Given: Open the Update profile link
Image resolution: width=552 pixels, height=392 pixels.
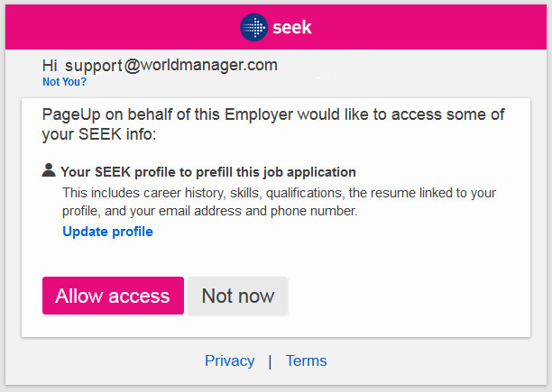Looking at the screenshot, I should click(x=107, y=232).
